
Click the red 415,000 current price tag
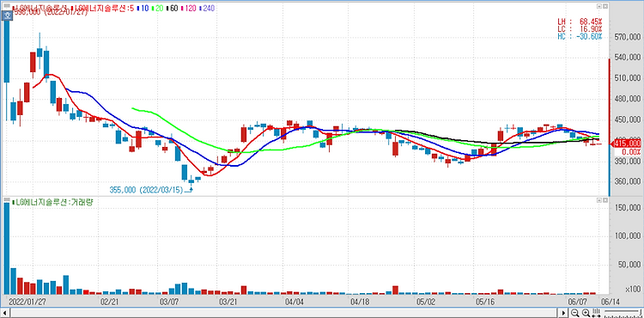click(626, 143)
